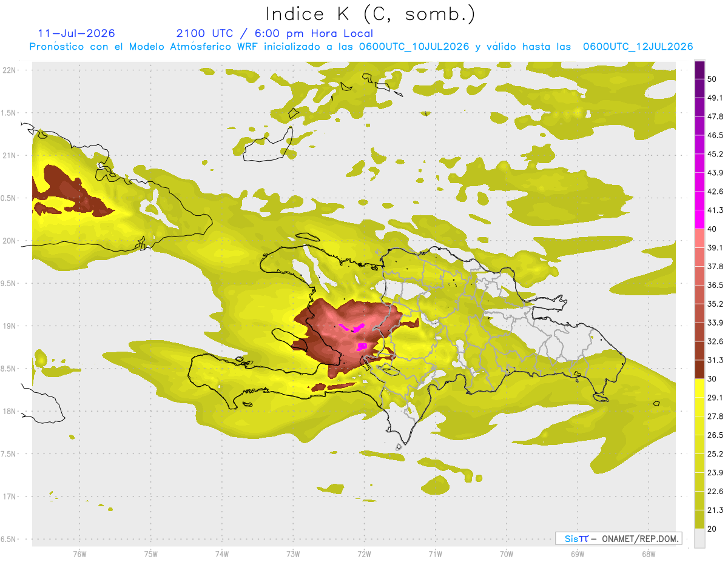Click legend value "45.2"
The width and height of the screenshot is (728, 562).
pos(715,154)
